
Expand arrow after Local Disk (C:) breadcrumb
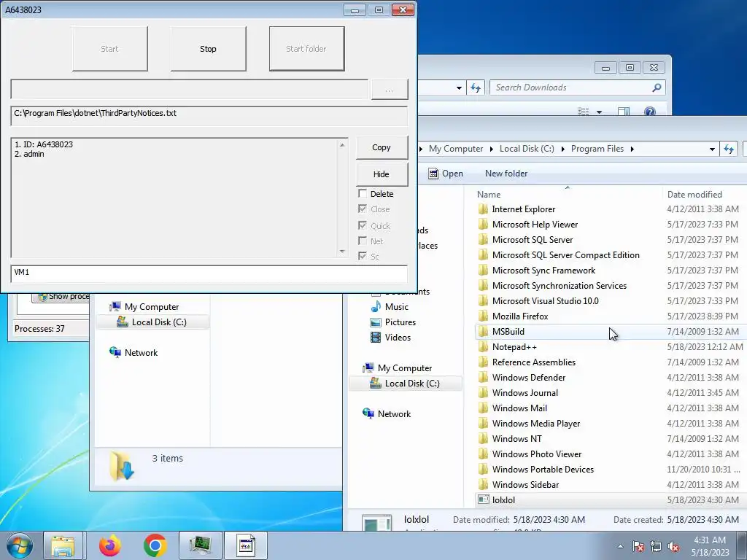[562, 149]
